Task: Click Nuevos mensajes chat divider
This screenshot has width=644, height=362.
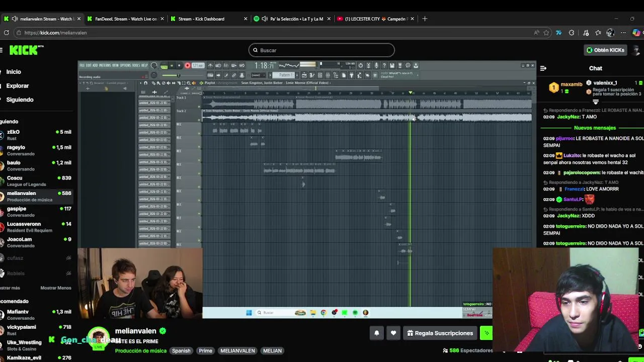Action: click(x=595, y=128)
